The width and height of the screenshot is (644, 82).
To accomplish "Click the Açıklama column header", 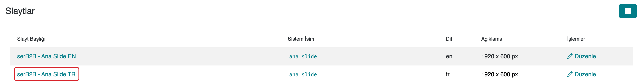I will (x=492, y=39).
